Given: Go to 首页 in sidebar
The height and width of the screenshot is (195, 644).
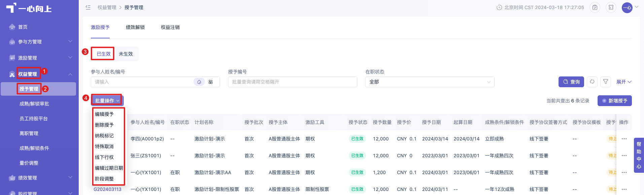Looking at the screenshot, I should coord(23,27).
